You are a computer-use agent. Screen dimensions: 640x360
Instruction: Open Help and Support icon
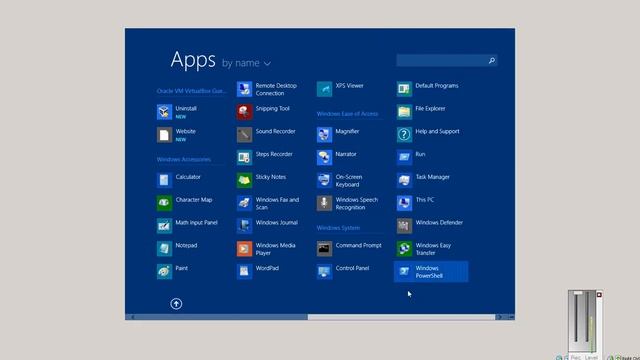tap(404, 135)
